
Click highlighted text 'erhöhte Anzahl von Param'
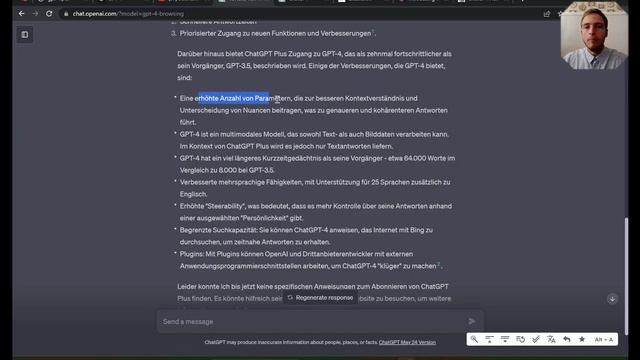point(233,98)
